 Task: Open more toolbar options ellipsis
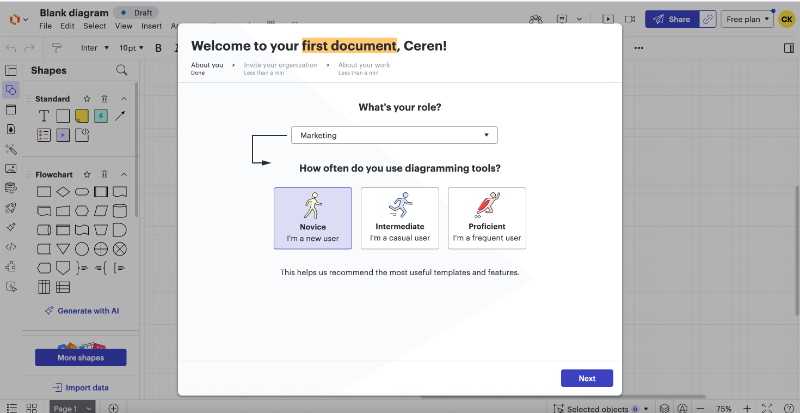coord(639,48)
